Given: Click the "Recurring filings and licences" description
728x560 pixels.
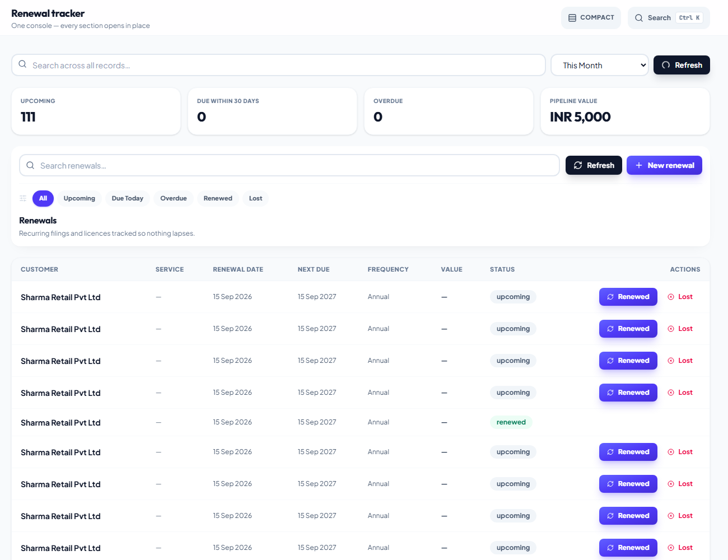Looking at the screenshot, I should point(107,234).
